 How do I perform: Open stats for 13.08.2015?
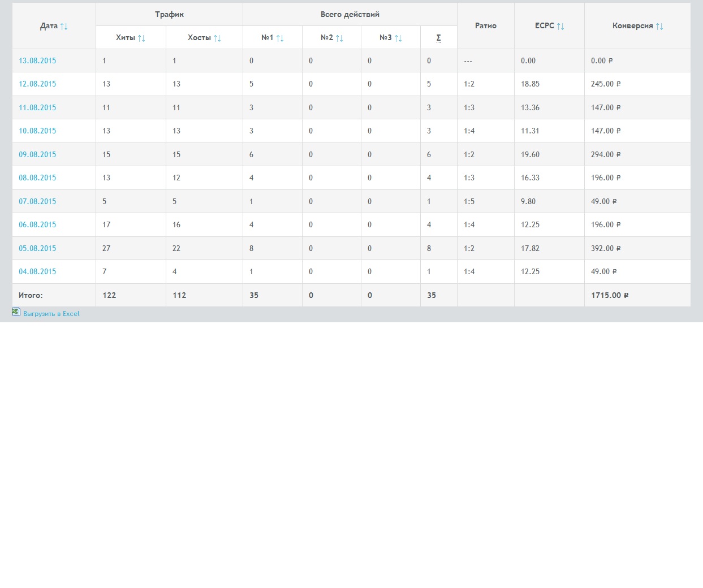(x=37, y=60)
